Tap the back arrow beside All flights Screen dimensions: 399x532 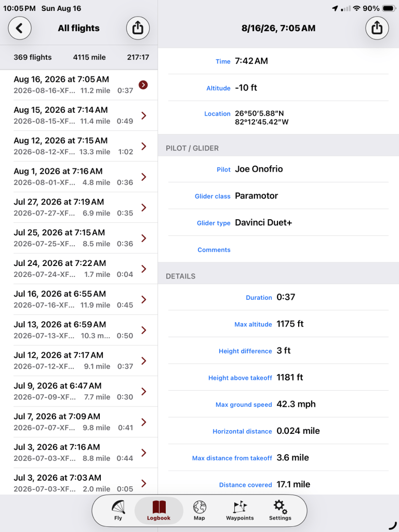(20, 28)
